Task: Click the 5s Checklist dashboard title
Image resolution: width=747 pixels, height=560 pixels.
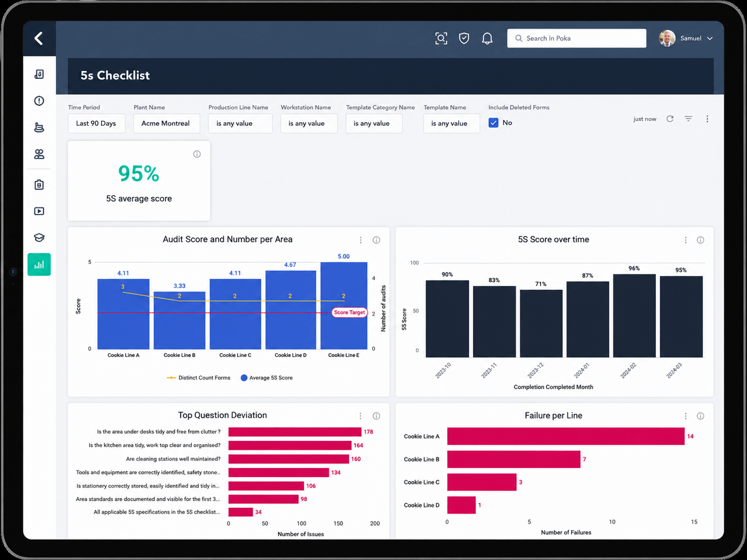Action: (115, 75)
